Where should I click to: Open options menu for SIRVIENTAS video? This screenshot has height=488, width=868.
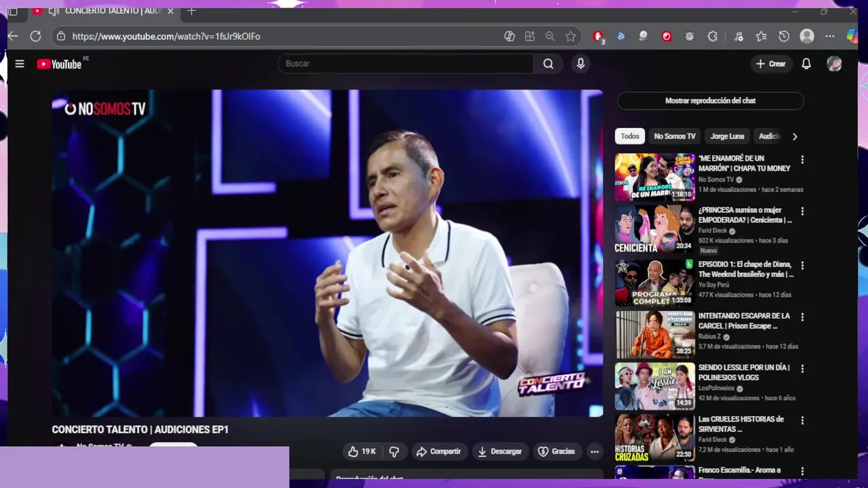pyautogui.click(x=802, y=420)
